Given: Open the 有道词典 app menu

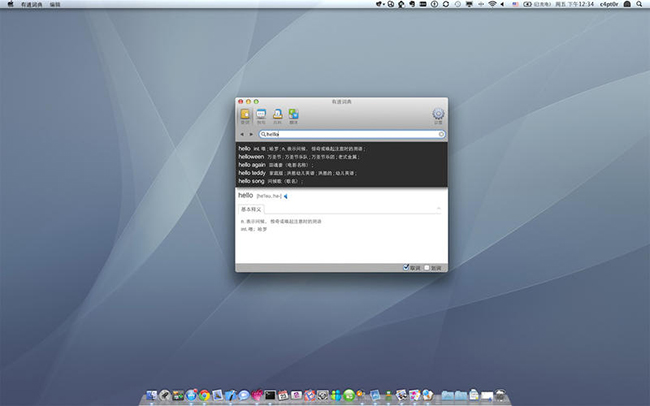Looking at the screenshot, I should (x=32, y=5).
